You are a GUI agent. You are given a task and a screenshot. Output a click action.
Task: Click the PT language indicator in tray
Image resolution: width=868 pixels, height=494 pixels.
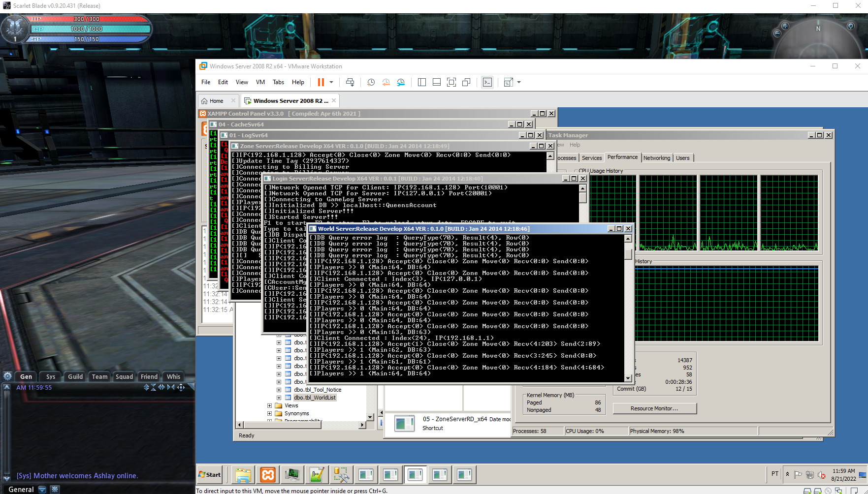775,474
